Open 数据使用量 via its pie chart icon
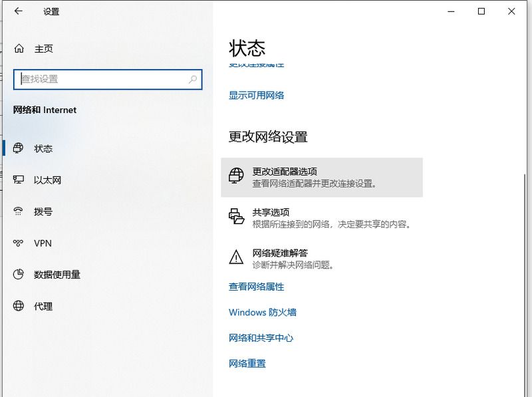Image resolution: width=532 pixels, height=397 pixels. click(x=19, y=275)
